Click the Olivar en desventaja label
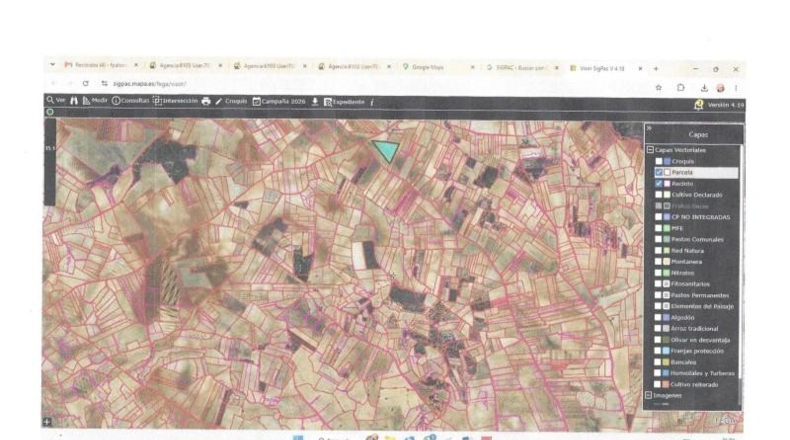This screenshot has width=790, height=440. pos(700,340)
